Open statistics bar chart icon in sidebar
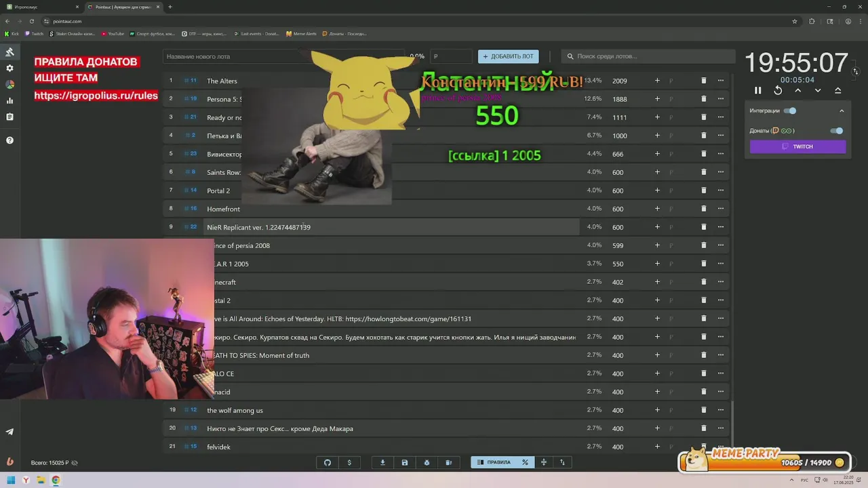Screen dimensions: 868x488 (x=9, y=101)
